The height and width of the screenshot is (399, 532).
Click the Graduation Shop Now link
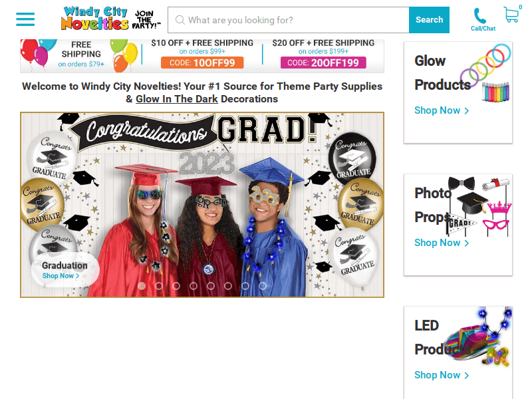click(61, 276)
